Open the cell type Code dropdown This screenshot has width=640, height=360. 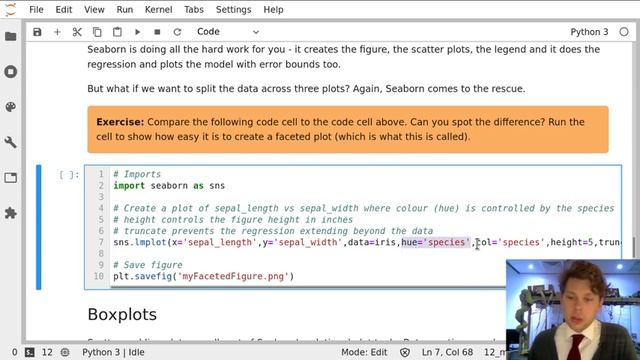click(228, 32)
